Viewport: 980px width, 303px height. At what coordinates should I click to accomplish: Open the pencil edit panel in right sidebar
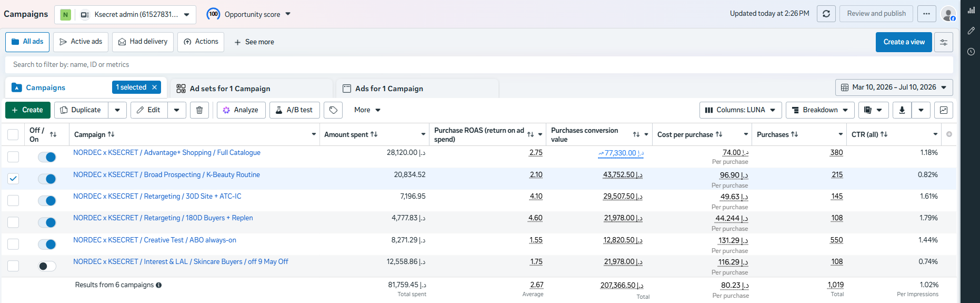point(971,31)
